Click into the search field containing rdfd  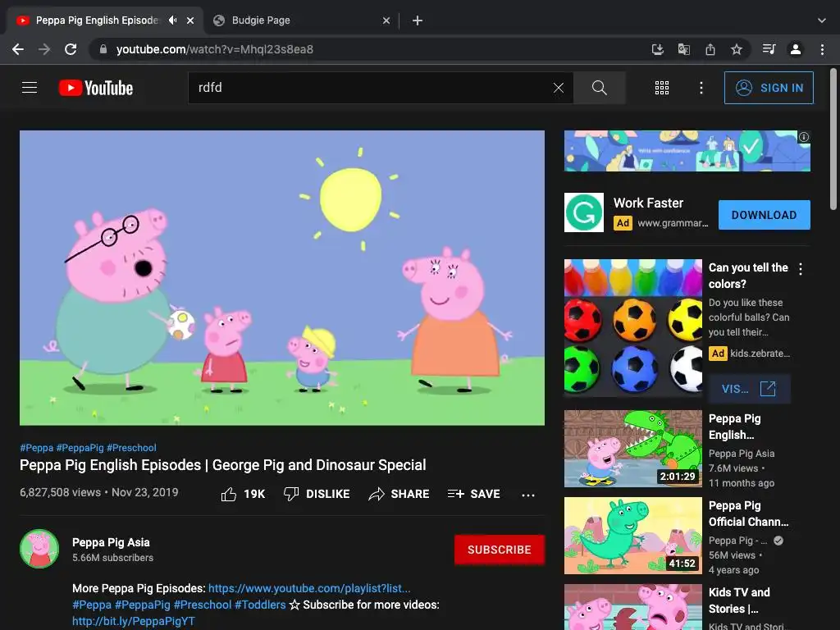370,88
